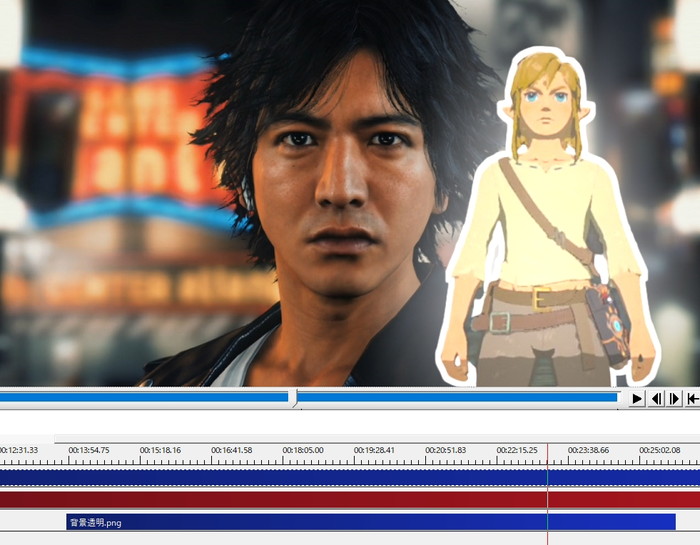The image size is (700, 545).
Task: Click timeline ruler at 00:25:02.08
Action: (x=659, y=450)
